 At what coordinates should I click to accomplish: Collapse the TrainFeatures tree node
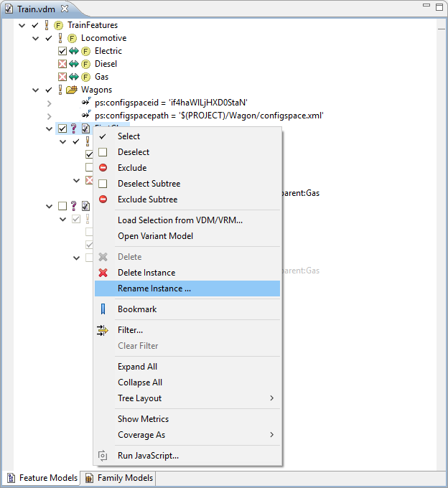22,26
